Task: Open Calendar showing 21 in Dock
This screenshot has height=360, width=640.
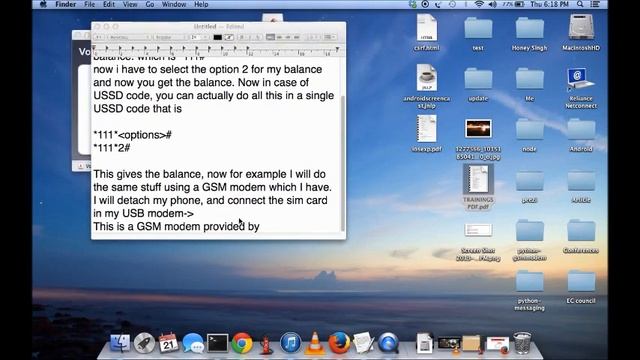Action: 168,343
